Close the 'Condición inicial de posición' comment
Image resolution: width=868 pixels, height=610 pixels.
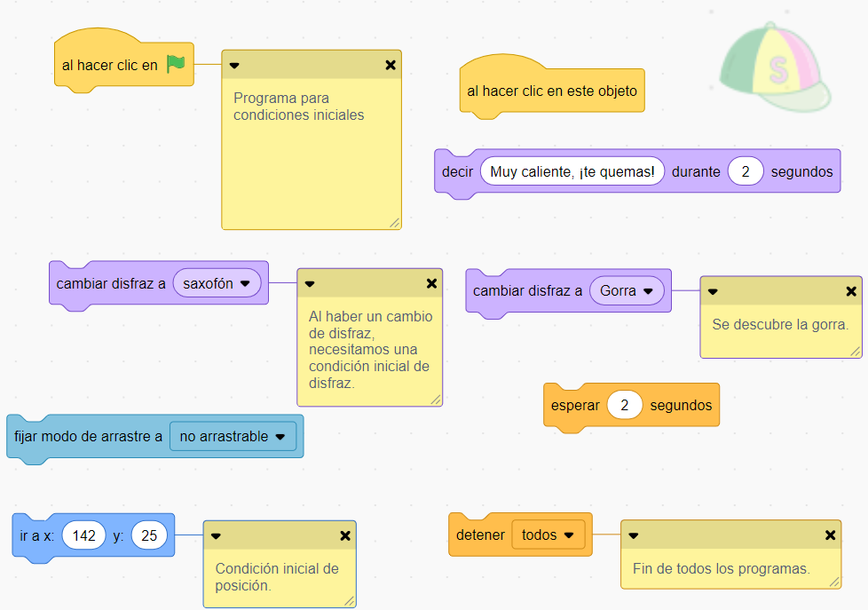(x=345, y=535)
